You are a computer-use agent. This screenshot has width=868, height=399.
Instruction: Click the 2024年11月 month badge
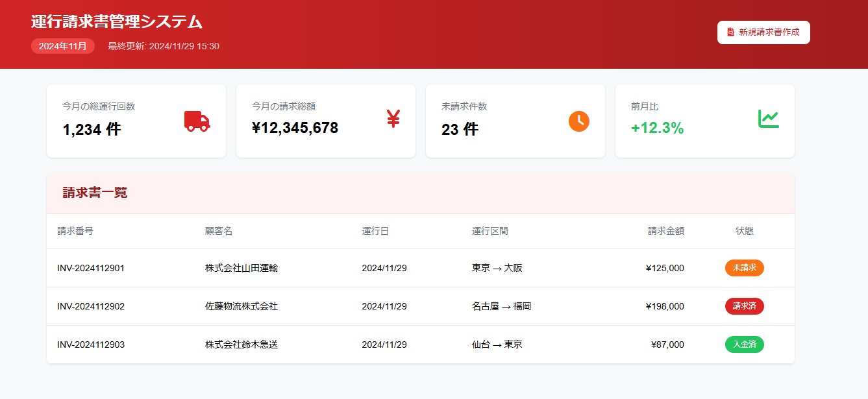point(62,46)
